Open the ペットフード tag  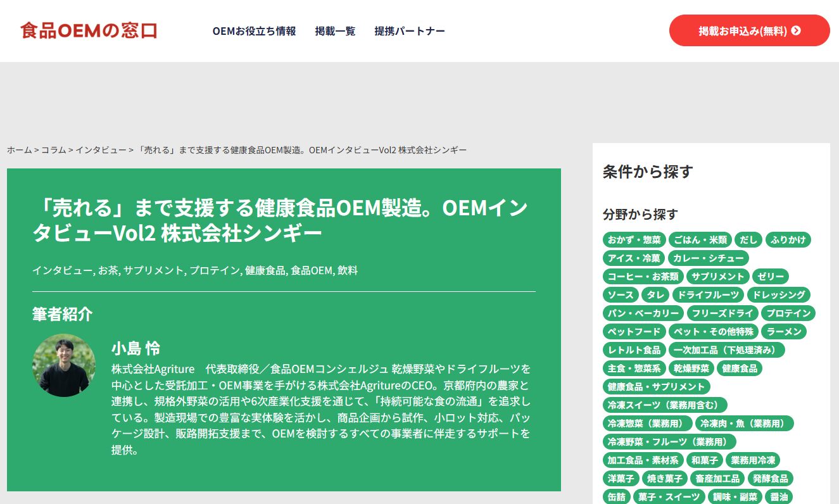click(x=634, y=332)
